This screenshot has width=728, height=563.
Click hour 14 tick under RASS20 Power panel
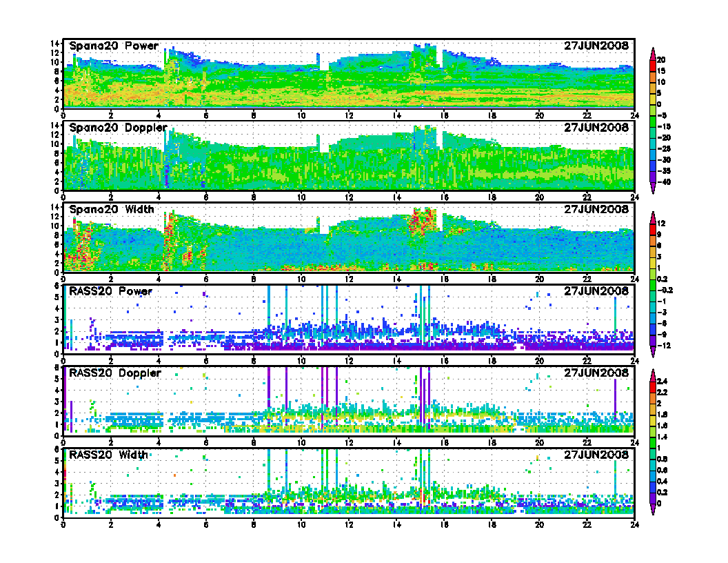point(396,360)
